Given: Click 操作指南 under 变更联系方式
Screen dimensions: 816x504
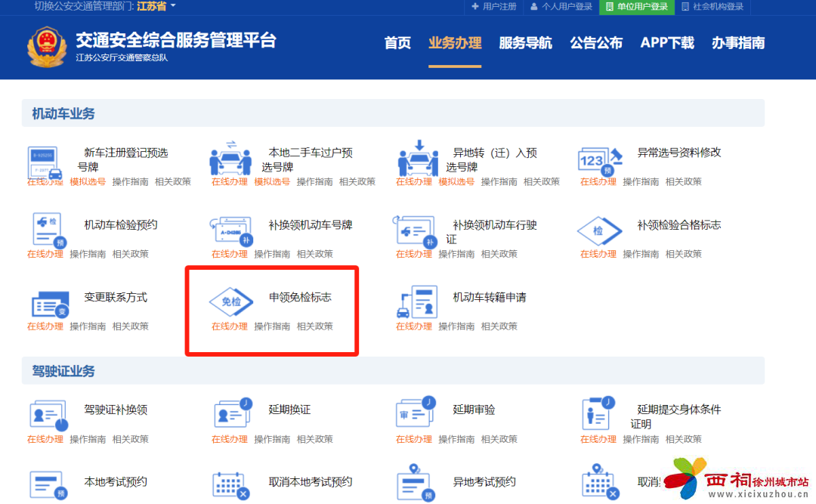Looking at the screenshot, I should point(88,326).
